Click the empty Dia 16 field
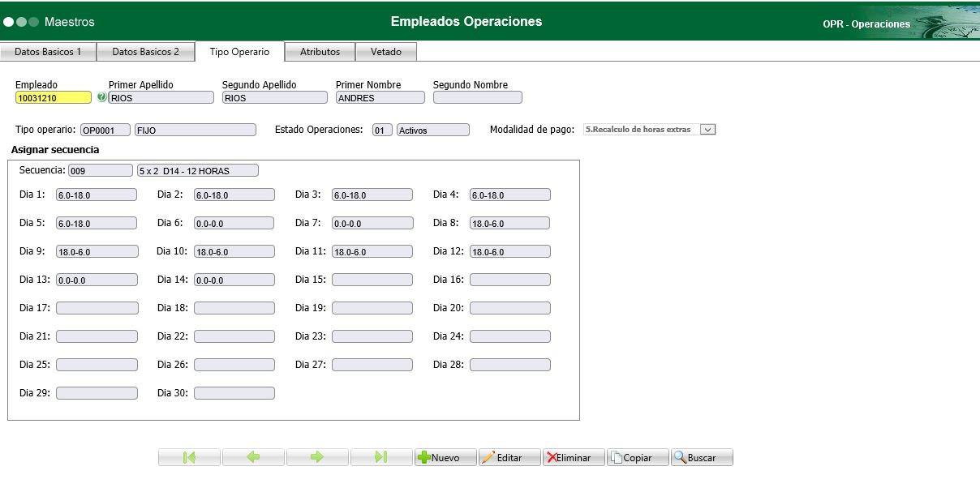Viewport: 980px width, 492px height. 510,280
